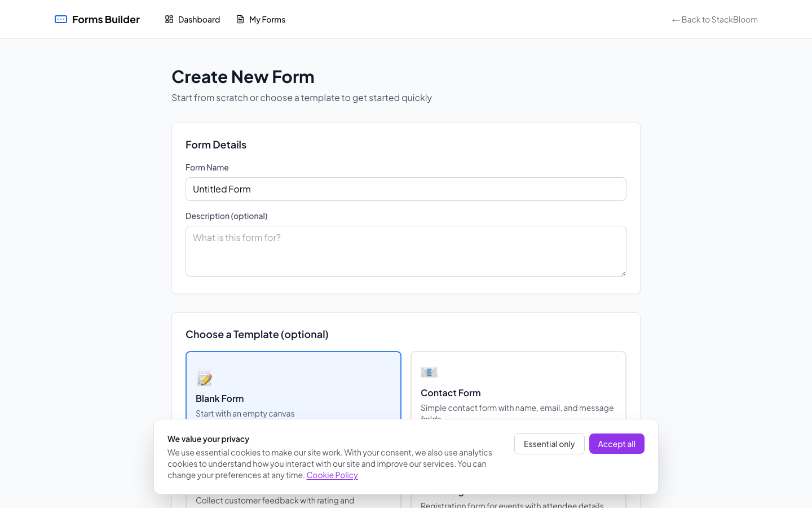Click the Forms Builder logo icon
812x508 pixels.
tap(60, 19)
